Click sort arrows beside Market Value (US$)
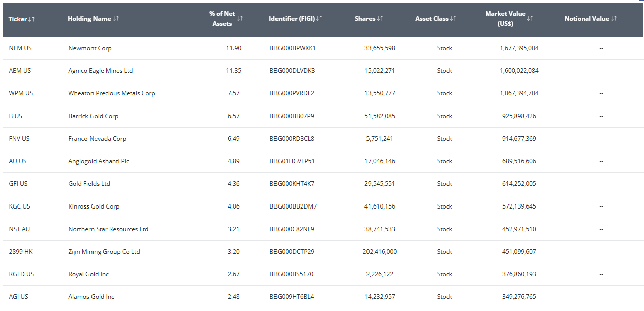Image resolution: width=644 pixels, height=311 pixels. pos(530,19)
